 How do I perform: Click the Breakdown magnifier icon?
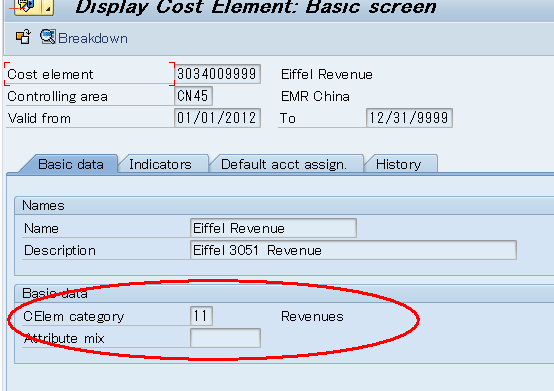(48, 37)
